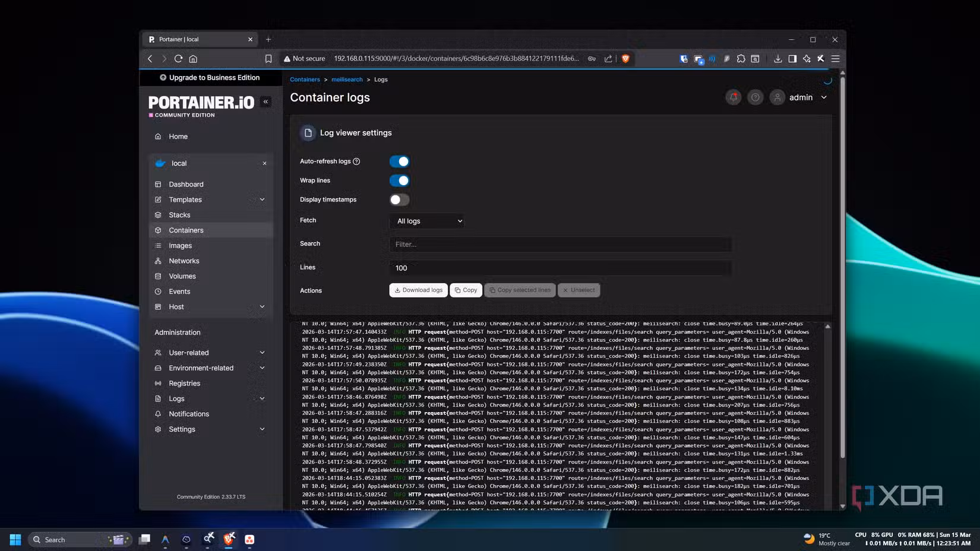Open the notifications bell icon next to admin
980x551 pixels.
click(x=734, y=97)
